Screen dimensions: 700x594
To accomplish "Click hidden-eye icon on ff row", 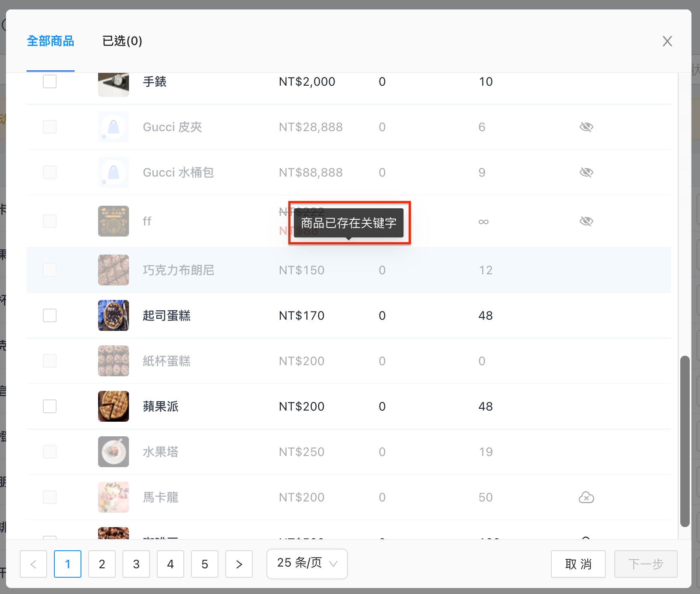I will point(586,221).
